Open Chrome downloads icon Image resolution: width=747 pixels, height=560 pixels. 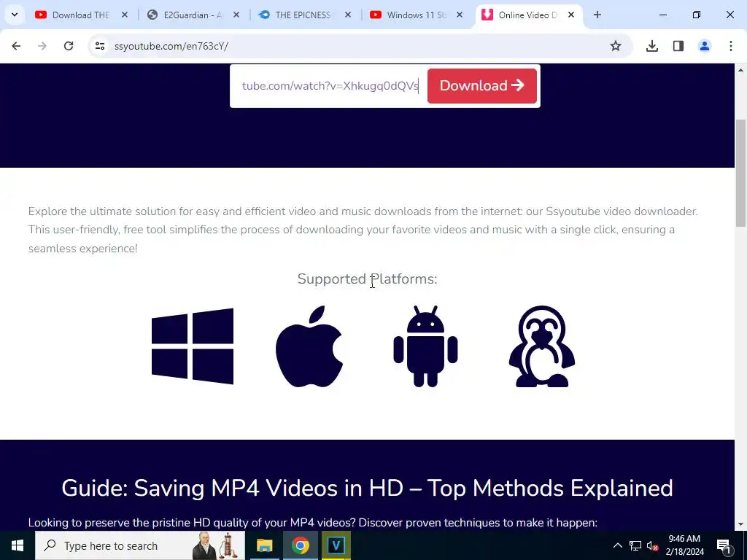point(651,46)
